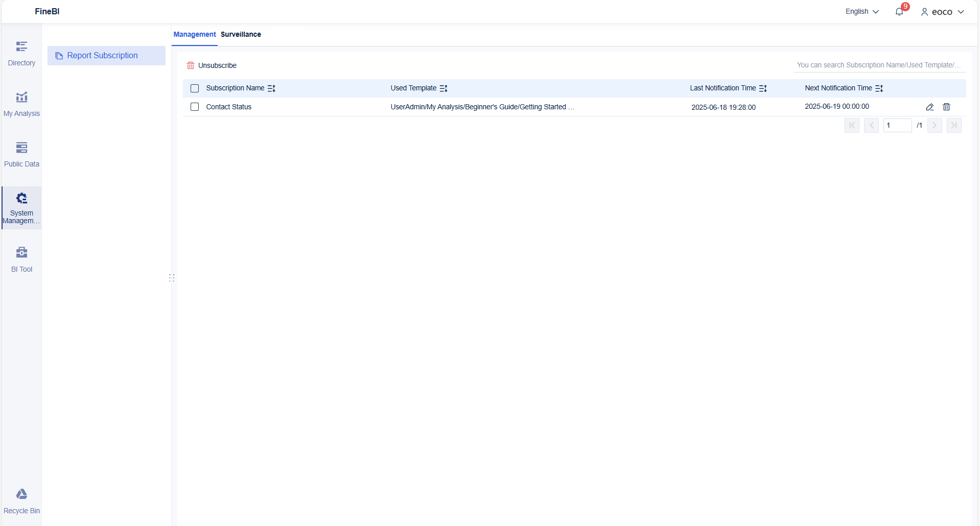Open My Analysis from the sidebar
980x526 pixels.
coord(21,104)
